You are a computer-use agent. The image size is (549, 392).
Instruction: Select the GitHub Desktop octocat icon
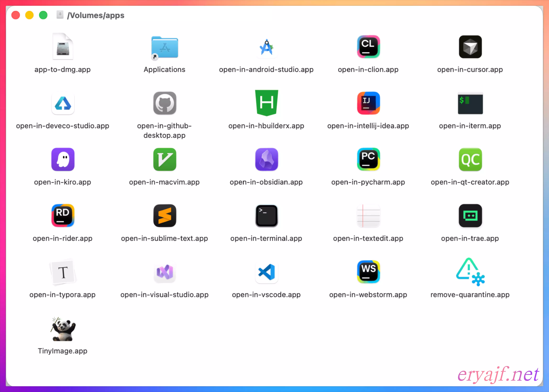click(164, 103)
